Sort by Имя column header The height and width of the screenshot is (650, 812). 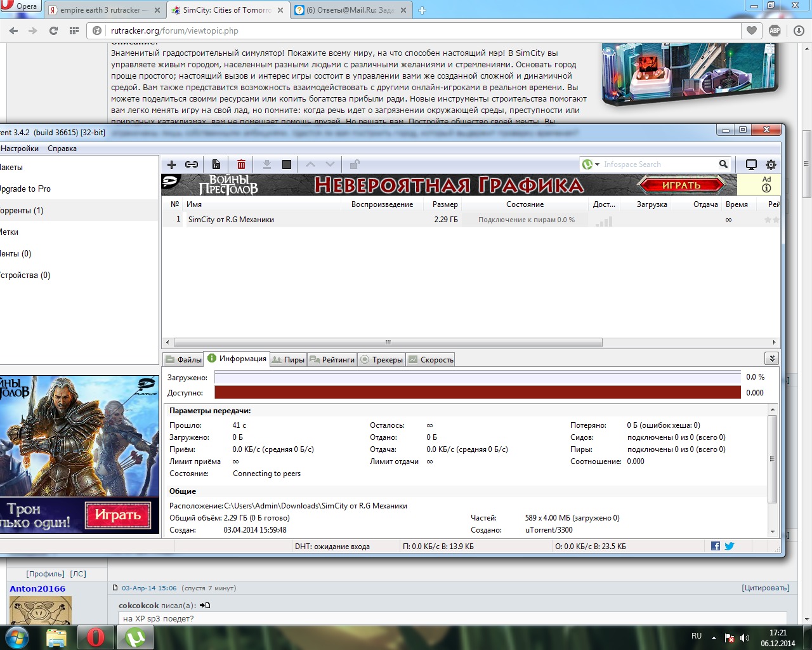coord(261,204)
